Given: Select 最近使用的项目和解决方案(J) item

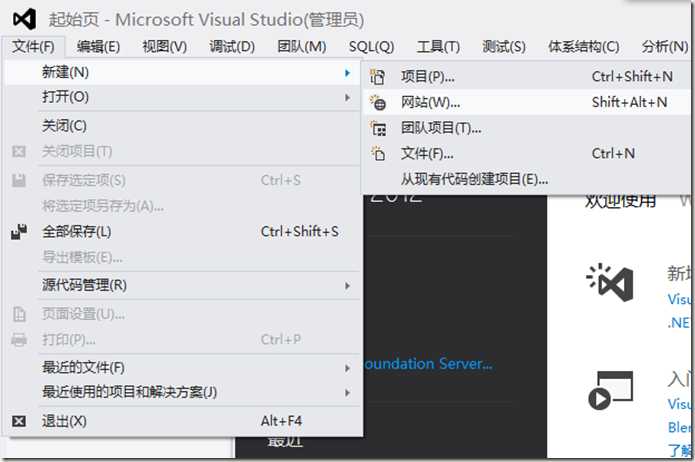Looking at the screenshot, I should (x=183, y=392).
